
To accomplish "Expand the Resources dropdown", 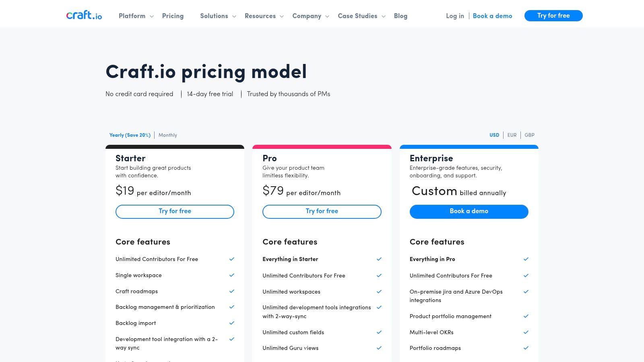I will (260, 16).
